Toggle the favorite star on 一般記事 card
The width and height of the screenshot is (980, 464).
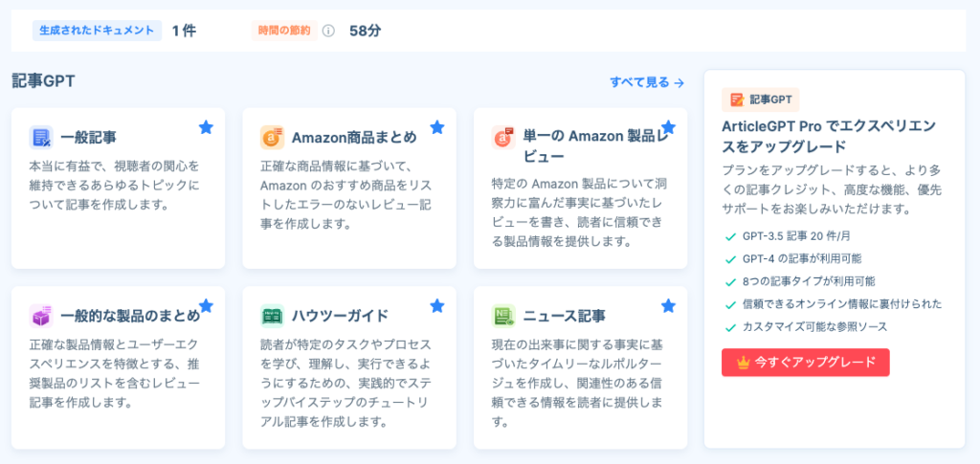coord(207,127)
